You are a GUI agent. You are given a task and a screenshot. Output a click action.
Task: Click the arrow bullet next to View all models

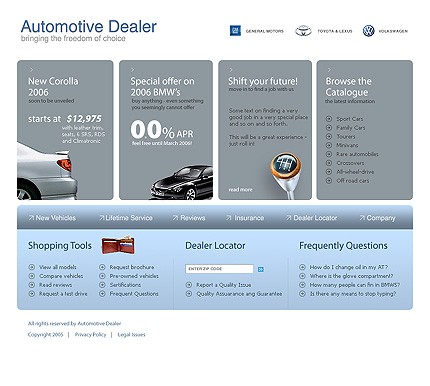tap(32, 267)
